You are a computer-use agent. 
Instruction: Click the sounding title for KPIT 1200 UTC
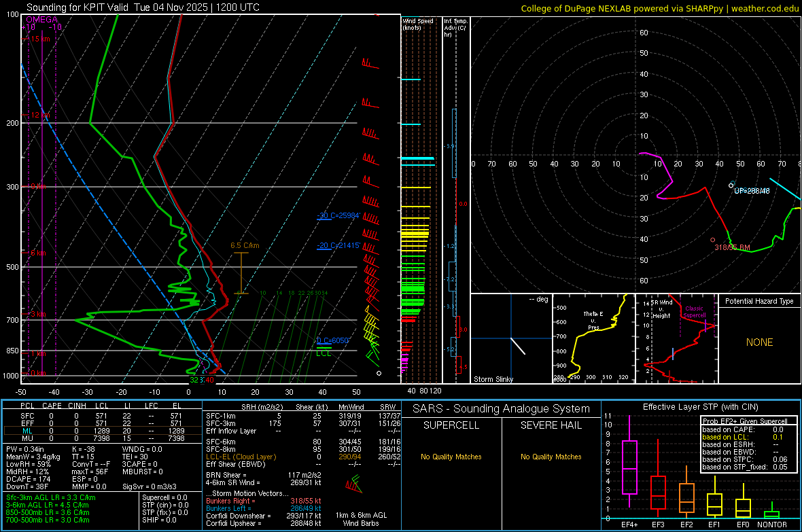(143, 7)
